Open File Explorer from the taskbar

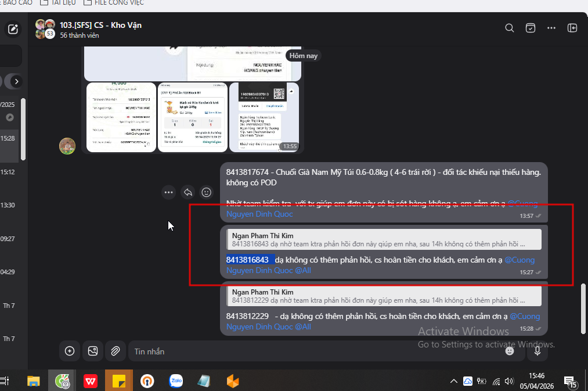[33, 381]
